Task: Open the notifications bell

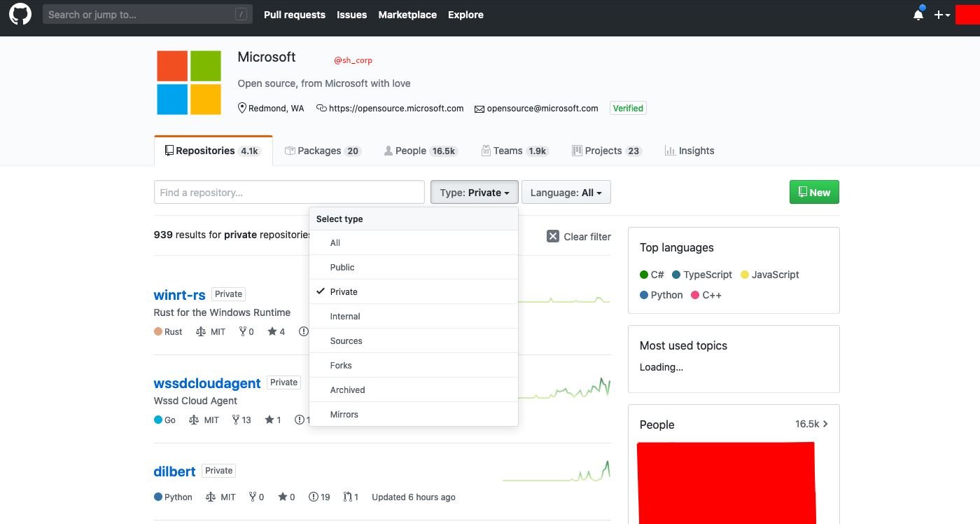Action: pyautogui.click(x=918, y=15)
